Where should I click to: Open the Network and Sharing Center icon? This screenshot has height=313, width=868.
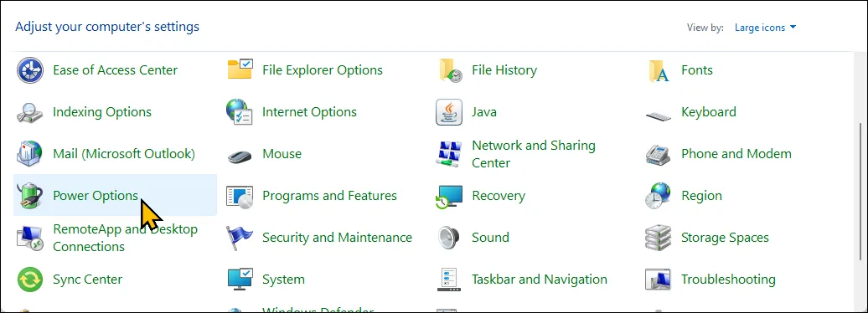pos(449,154)
